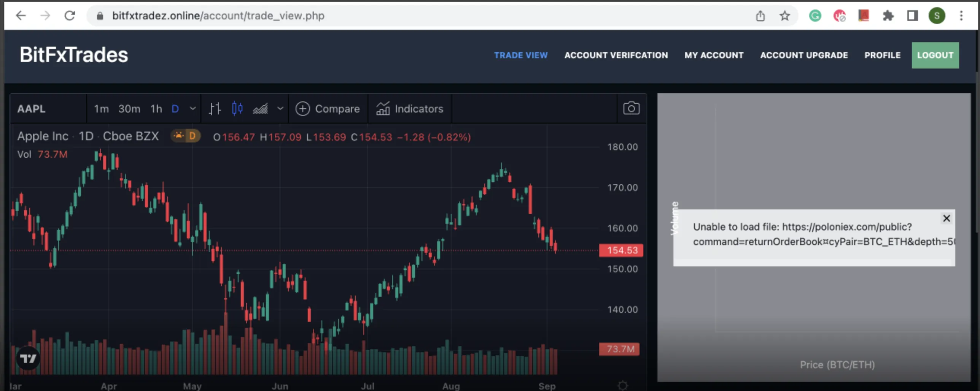Switch to candles chart style
Image resolution: width=980 pixels, height=391 pixels.
click(237, 109)
